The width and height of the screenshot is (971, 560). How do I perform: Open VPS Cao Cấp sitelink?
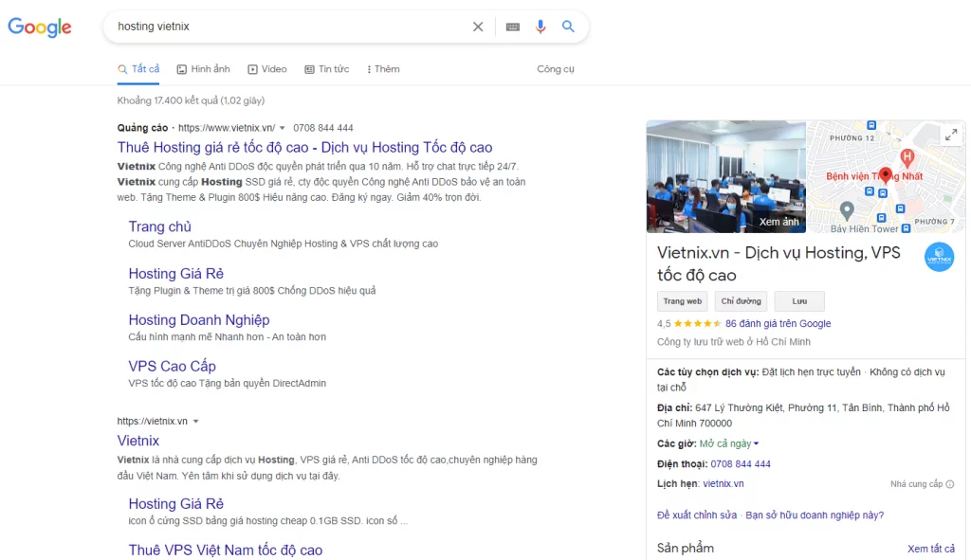tap(173, 367)
